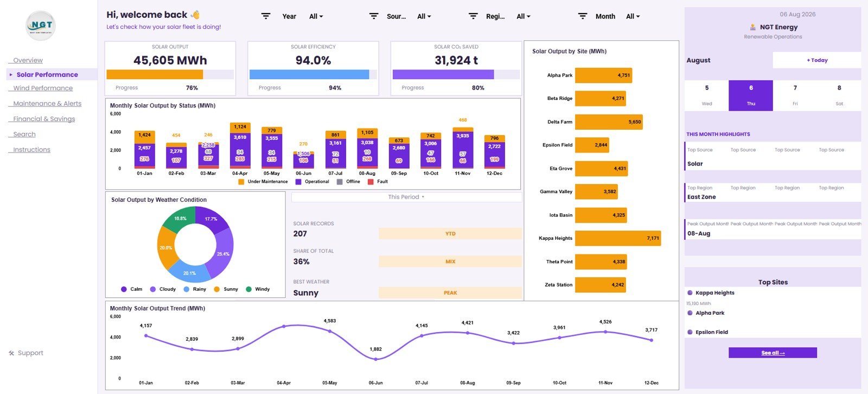
Task: Click the 11-Nov stacked status bar
Action: [463, 148]
